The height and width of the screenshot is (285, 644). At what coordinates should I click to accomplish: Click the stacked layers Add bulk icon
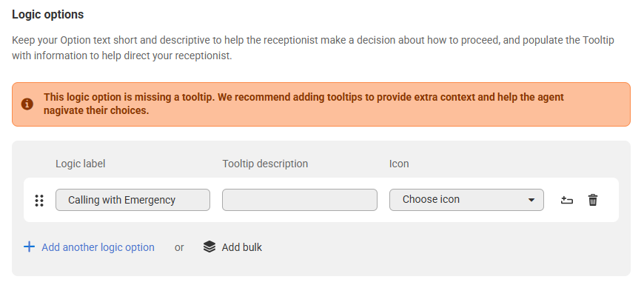pos(209,247)
